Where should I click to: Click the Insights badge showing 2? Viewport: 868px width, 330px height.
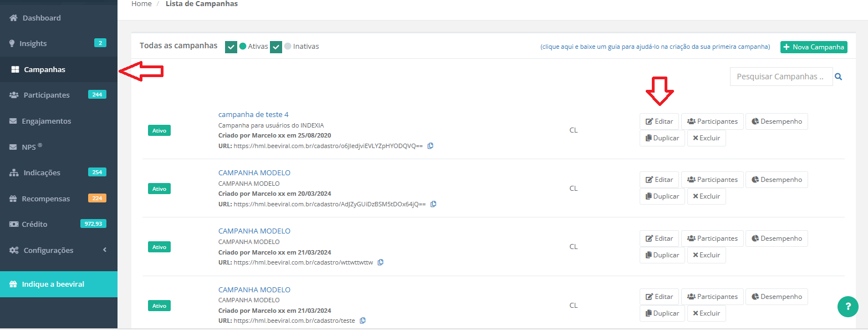click(100, 43)
